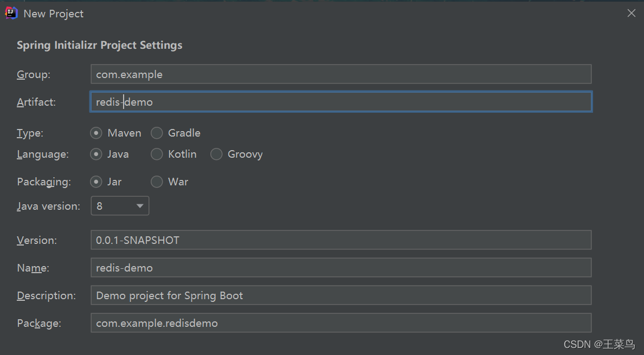
Task: Focus the Artifact field containing redis-demo
Action: tap(341, 102)
